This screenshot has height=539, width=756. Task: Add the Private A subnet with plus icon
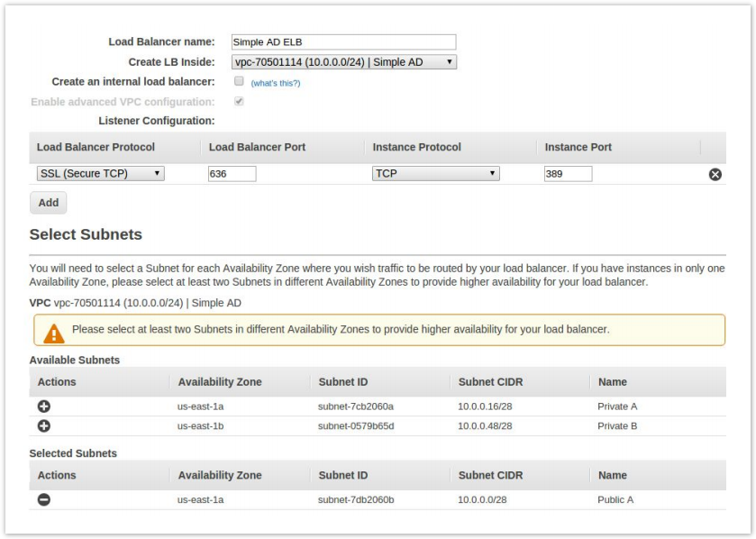click(43, 407)
